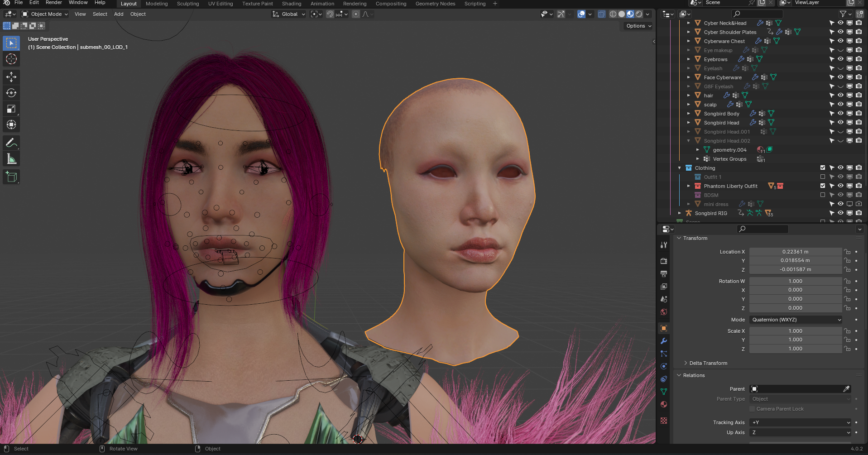Select the Rotate tool in the toolbar

(11, 93)
